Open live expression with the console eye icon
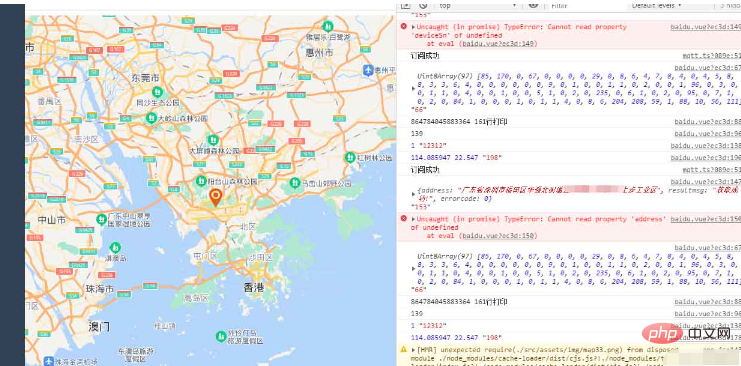Image resolution: width=741 pixels, height=366 pixels. pyautogui.click(x=533, y=5)
